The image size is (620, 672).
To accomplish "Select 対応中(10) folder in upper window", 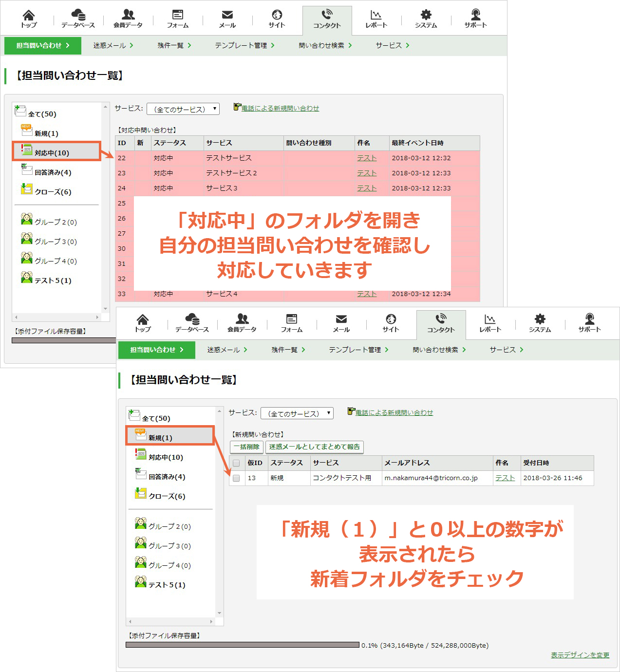I will pyautogui.click(x=56, y=151).
